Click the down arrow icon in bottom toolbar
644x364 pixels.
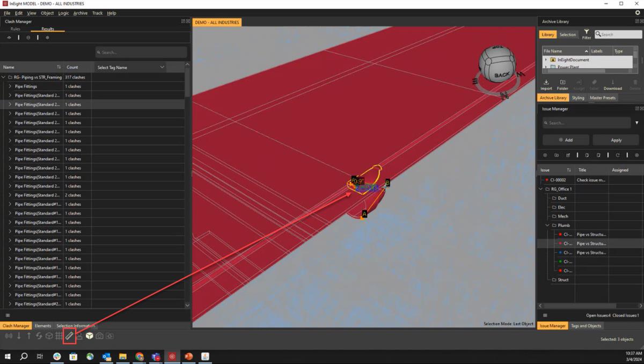[19, 336]
